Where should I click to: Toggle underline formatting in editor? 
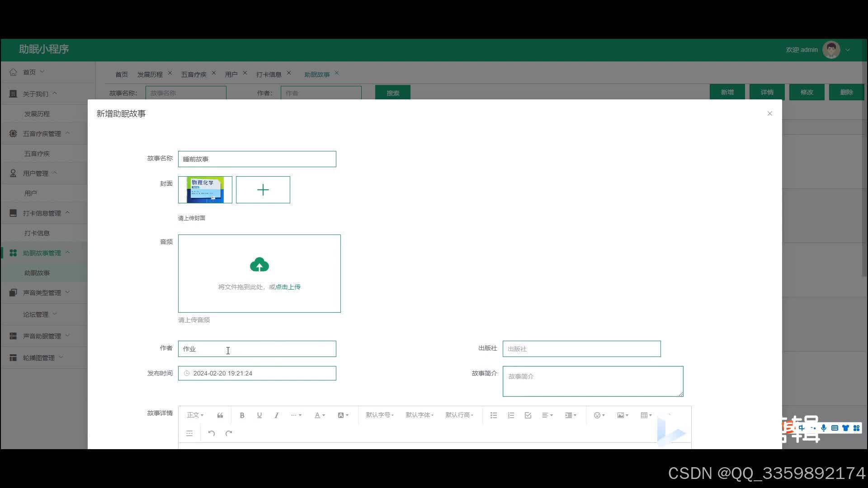point(259,415)
